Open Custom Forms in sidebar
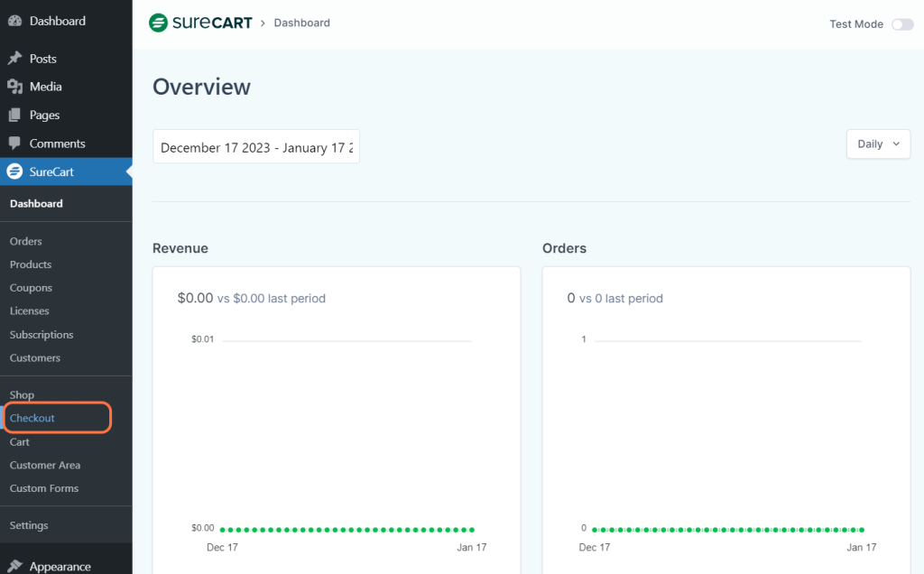Image resolution: width=924 pixels, height=574 pixels. coord(44,488)
